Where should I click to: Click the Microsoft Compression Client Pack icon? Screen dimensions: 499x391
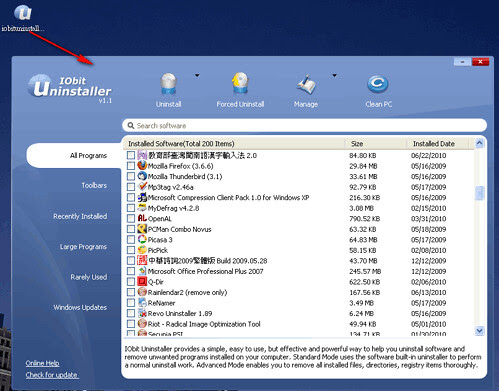tap(142, 197)
